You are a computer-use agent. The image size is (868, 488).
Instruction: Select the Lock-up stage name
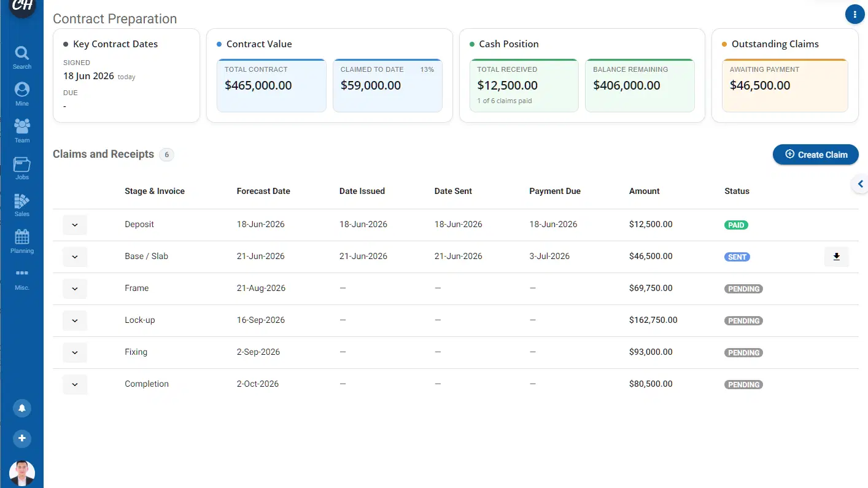[140, 320]
